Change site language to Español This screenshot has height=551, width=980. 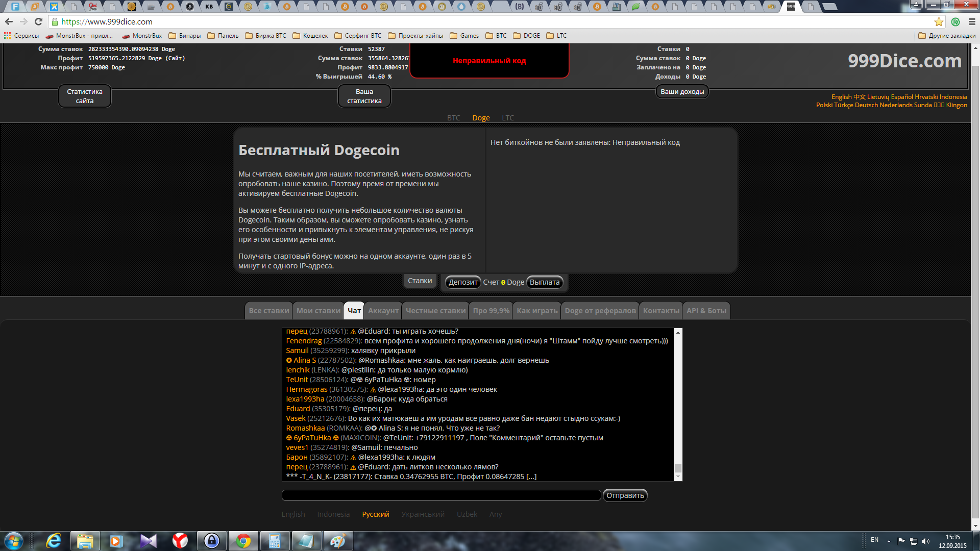pyautogui.click(x=902, y=97)
